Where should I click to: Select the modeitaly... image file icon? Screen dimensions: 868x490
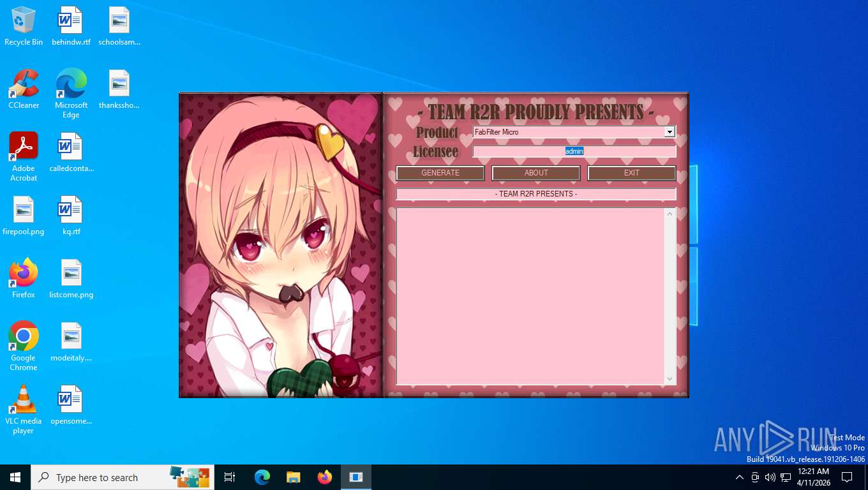(71, 343)
